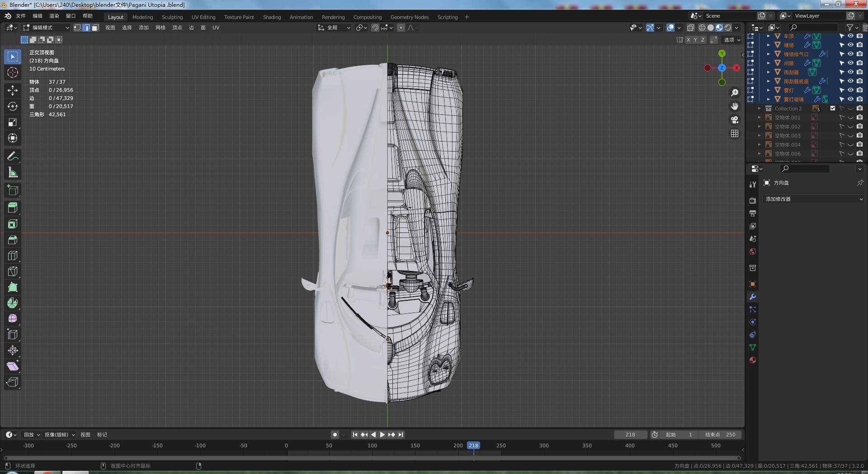Activate the Knife tool
Image resolution: width=868 pixels, height=474 pixels.
pyautogui.click(x=12, y=271)
